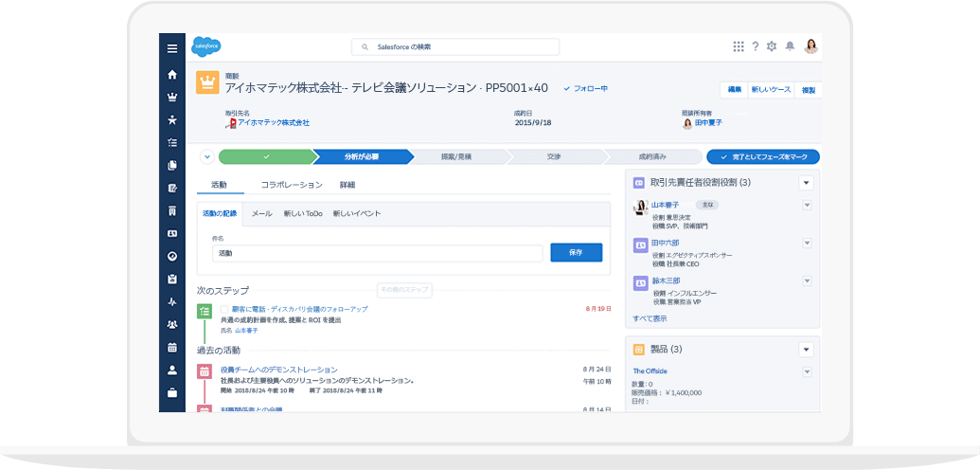This screenshot has width=980, height=470.
Task: View notifications bell icon
Action: (x=790, y=46)
